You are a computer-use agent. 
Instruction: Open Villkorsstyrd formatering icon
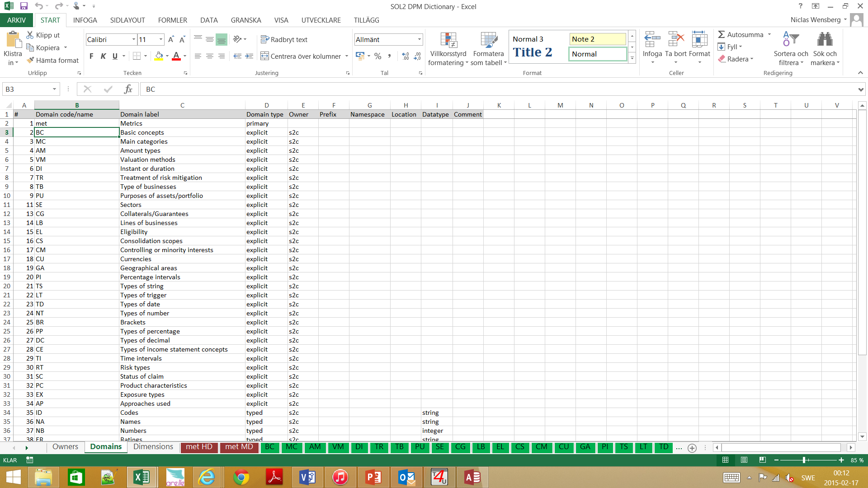click(448, 40)
